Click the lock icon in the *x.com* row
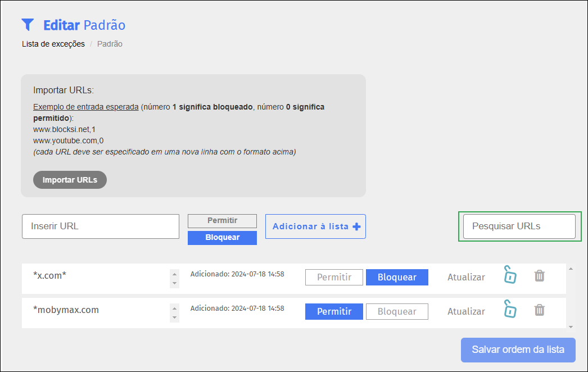This screenshot has height=372, width=588. click(x=510, y=274)
